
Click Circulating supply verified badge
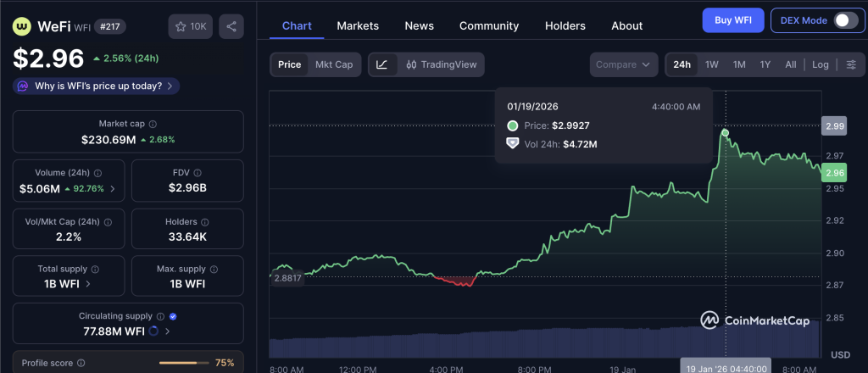point(172,316)
